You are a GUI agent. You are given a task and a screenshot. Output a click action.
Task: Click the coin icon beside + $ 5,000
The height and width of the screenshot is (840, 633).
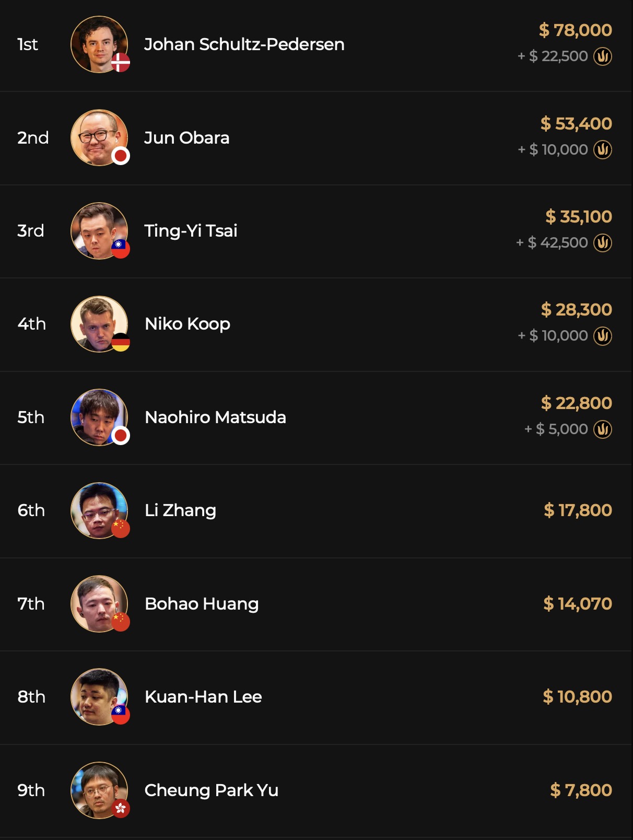tap(603, 429)
